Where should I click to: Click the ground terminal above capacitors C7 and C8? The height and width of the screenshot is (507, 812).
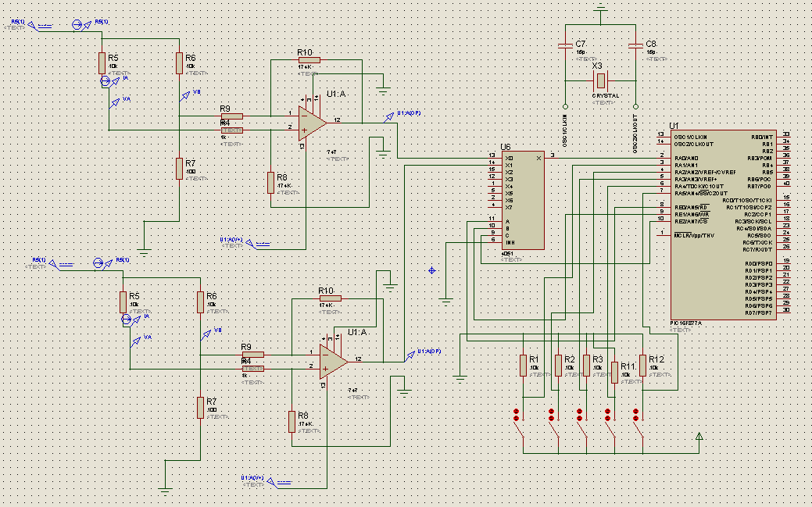pyautogui.click(x=600, y=8)
